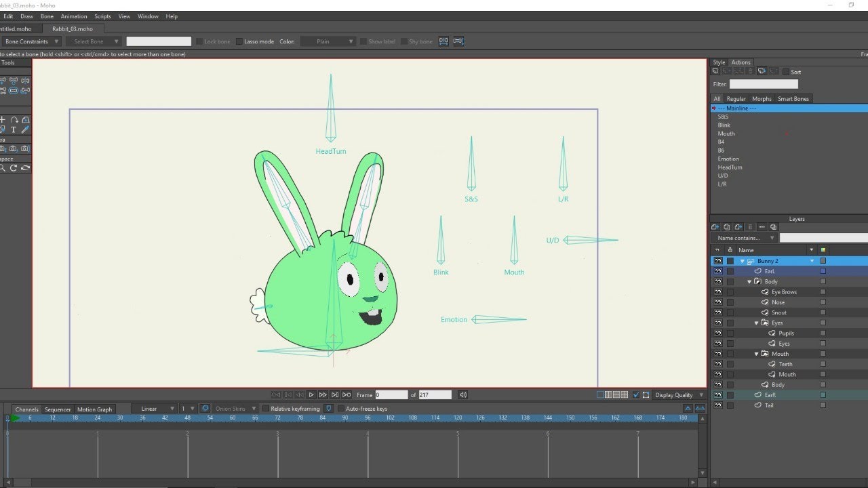Show the Smart Bones actions tab
This screenshot has width=868, height=488.
(793, 99)
